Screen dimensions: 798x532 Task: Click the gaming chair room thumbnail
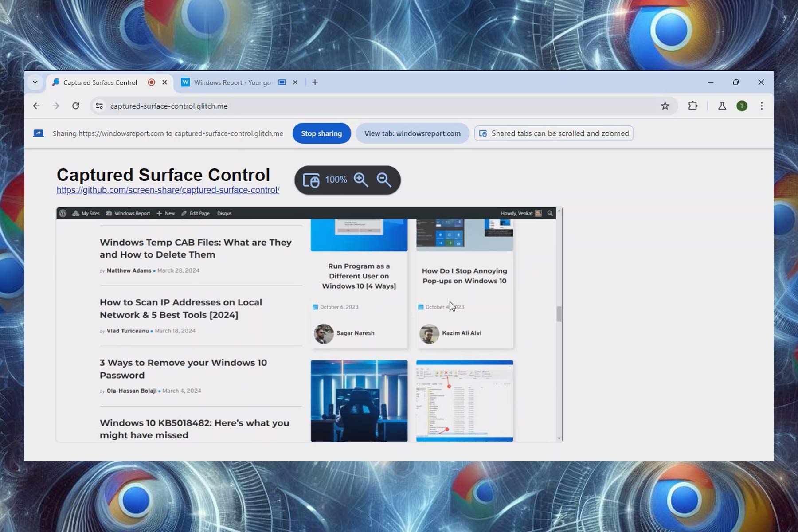[x=359, y=401]
